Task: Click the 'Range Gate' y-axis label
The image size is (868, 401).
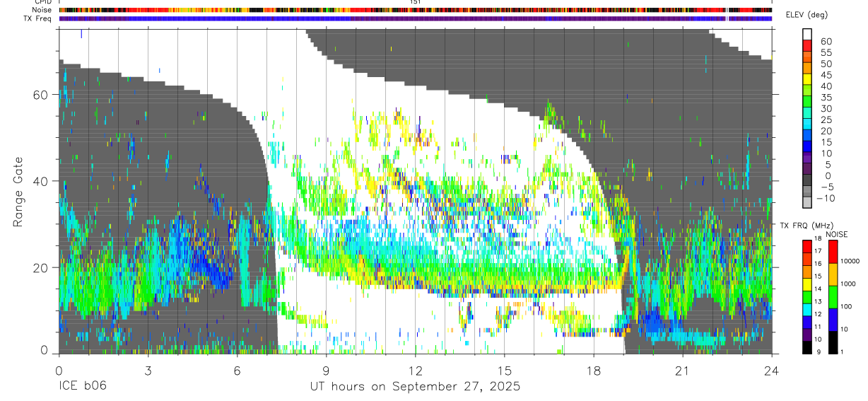Action: click(18, 192)
